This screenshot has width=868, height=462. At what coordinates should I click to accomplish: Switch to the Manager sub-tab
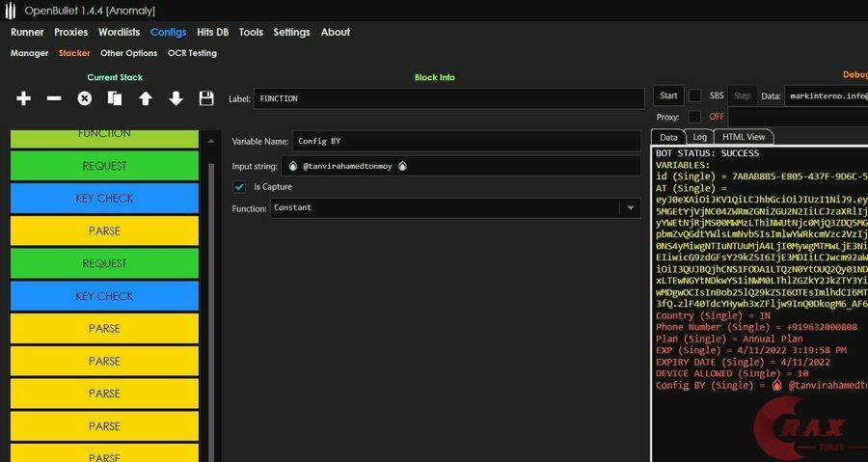29,53
